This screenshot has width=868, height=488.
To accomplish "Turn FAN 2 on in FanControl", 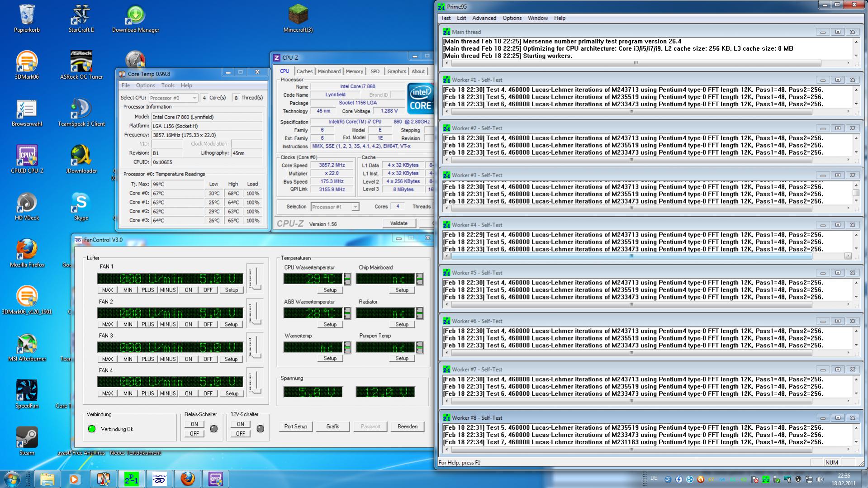I will click(188, 324).
